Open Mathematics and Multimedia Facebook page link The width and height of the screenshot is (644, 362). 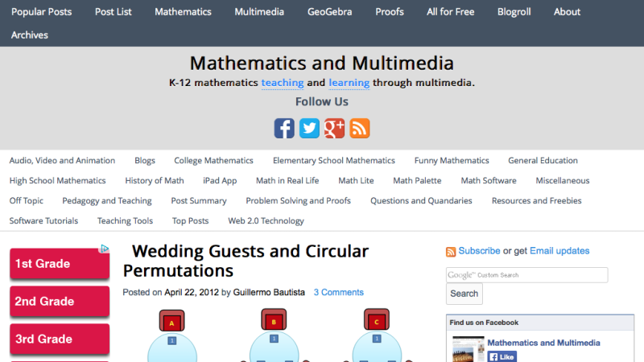click(x=543, y=343)
